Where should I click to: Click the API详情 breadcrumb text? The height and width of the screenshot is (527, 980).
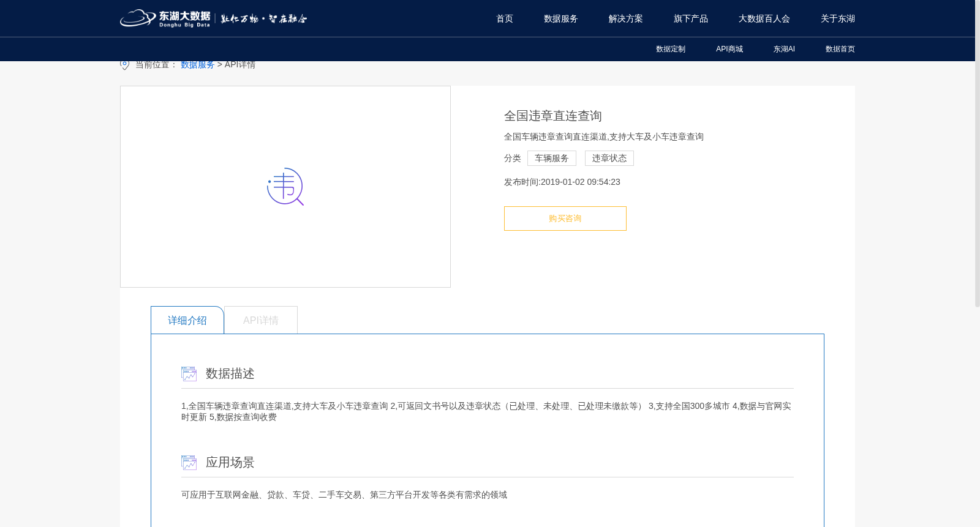[x=240, y=65]
